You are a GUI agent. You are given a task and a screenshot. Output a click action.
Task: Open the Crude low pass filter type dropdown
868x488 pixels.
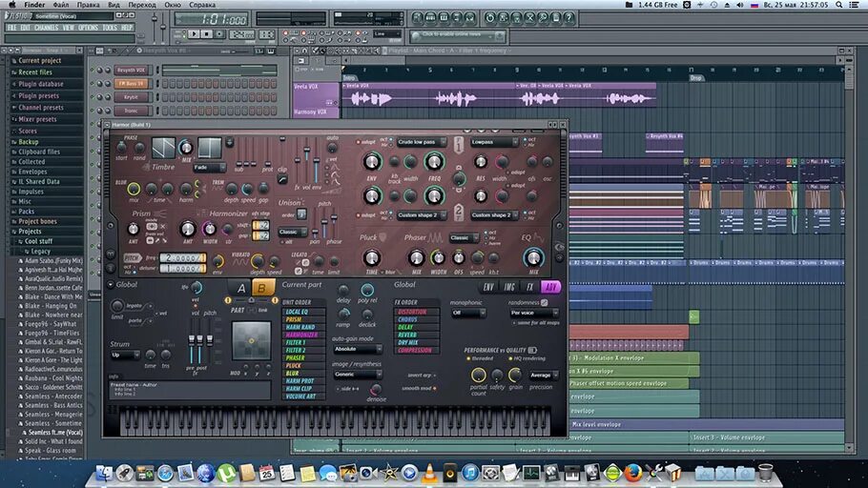click(422, 142)
